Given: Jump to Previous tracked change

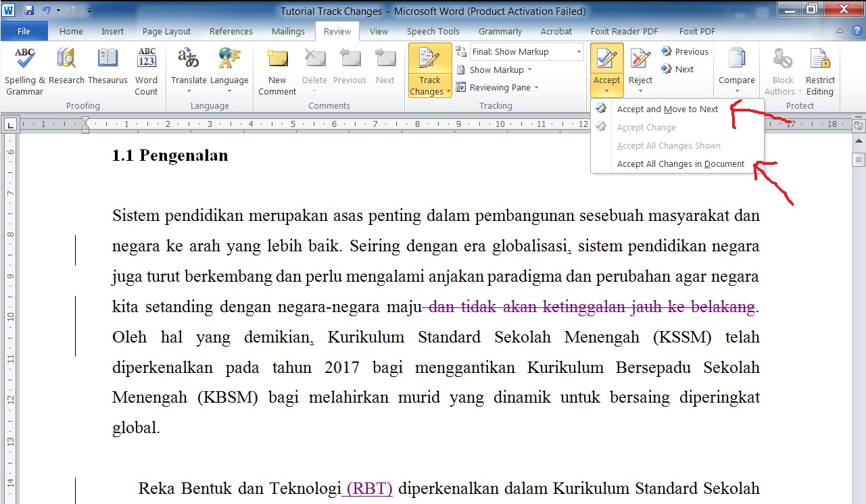Looking at the screenshot, I should [x=685, y=51].
